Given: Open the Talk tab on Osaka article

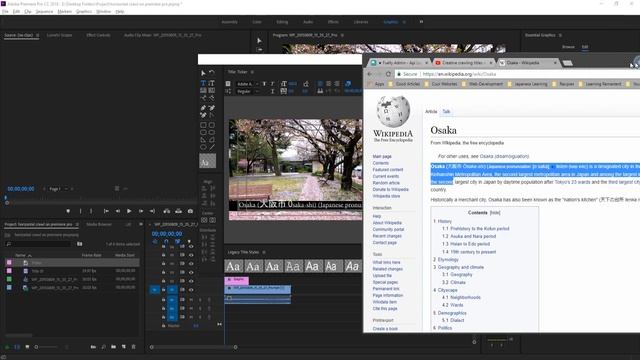Looking at the screenshot, I should 446,111.
